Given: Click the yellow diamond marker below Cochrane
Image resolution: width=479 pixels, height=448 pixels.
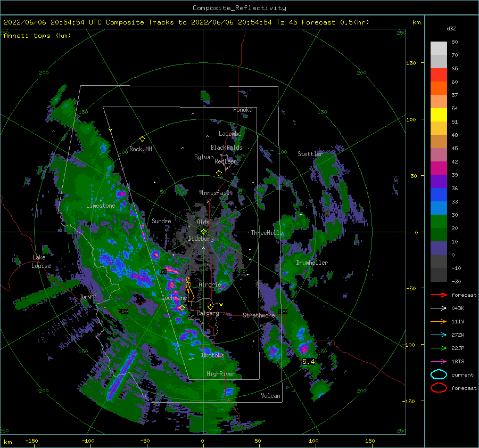Looking at the screenshot, I should (x=182, y=307).
